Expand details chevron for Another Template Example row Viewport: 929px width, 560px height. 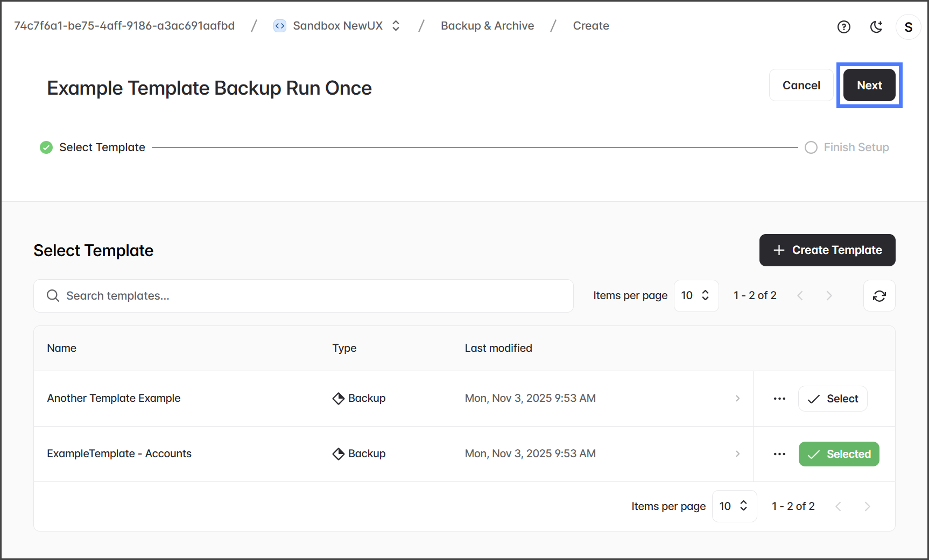(x=737, y=399)
